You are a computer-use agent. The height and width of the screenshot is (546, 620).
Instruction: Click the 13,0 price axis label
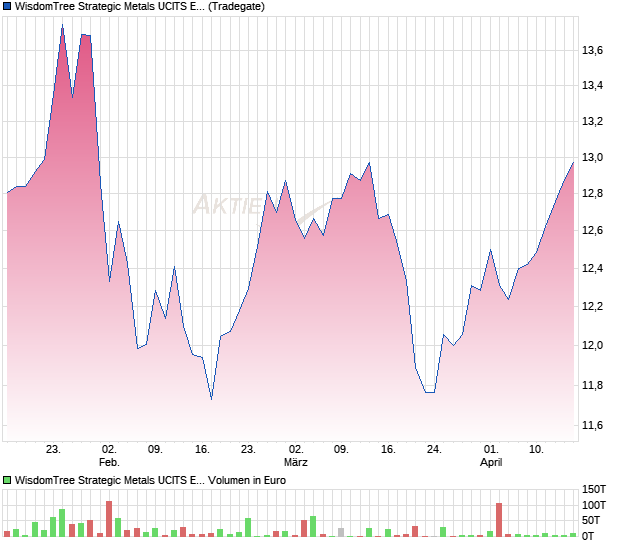click(x=592, y=157)
